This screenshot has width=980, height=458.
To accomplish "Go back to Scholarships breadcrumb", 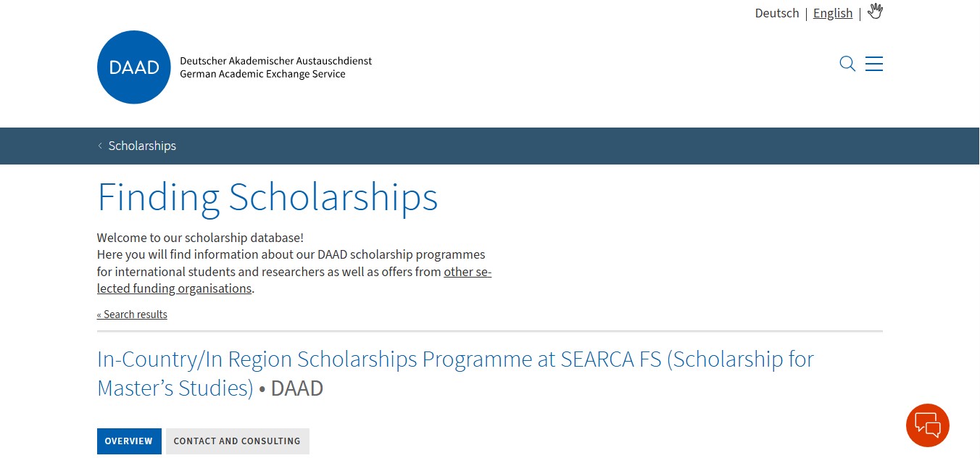I will (142, 146).
